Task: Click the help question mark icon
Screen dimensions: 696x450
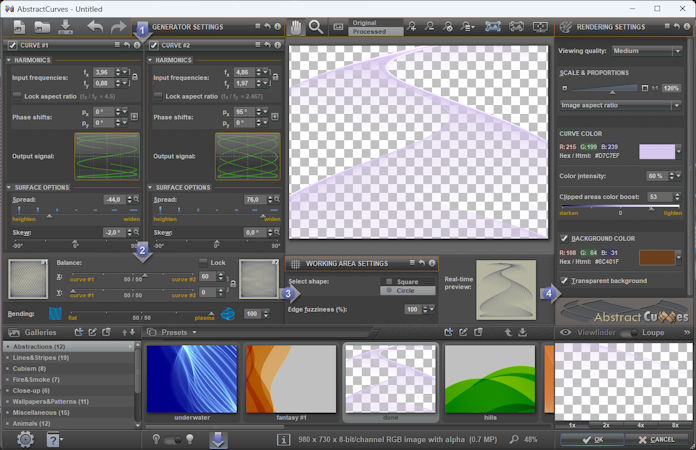Action: [x=51, y=439]
